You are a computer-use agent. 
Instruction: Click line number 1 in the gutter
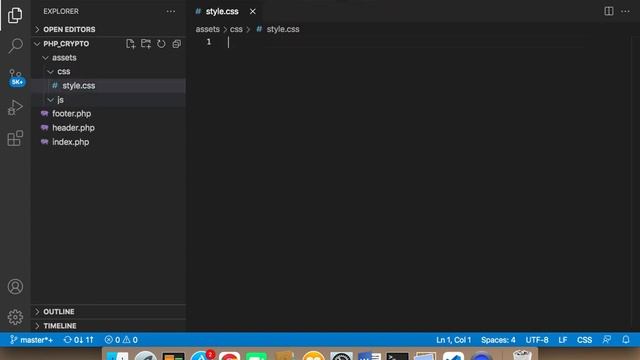[209, 42]
